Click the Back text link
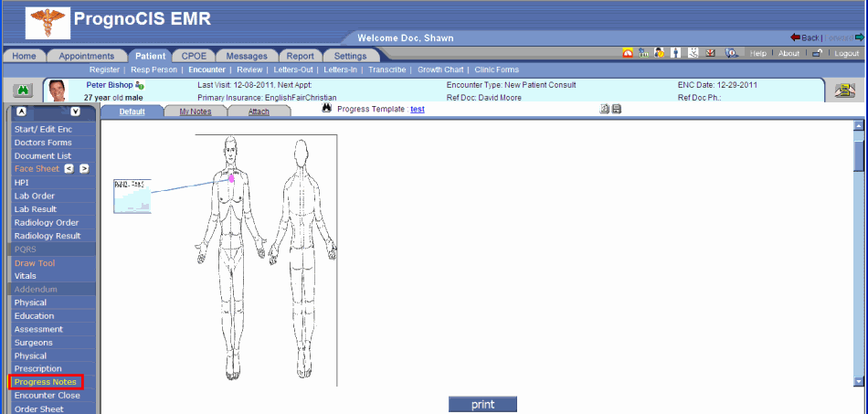This screenshot has height=414, width=868. pyautogui.click(x=810, y=37)
